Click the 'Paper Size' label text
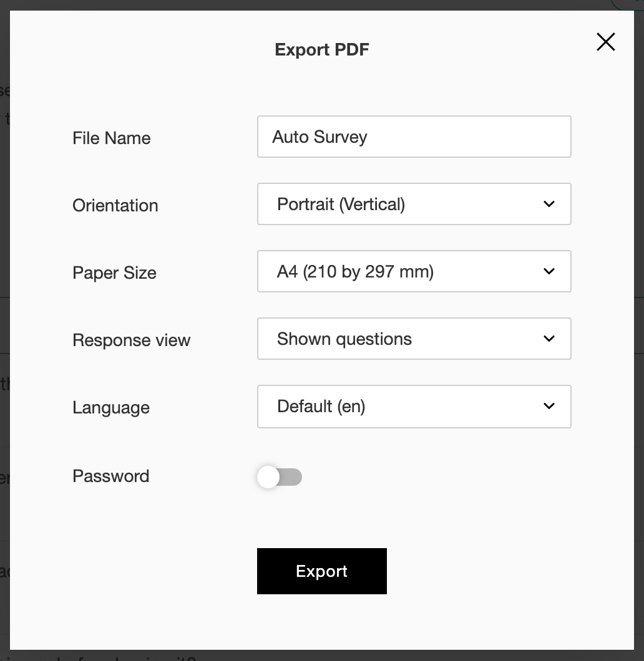 [114, 273]
